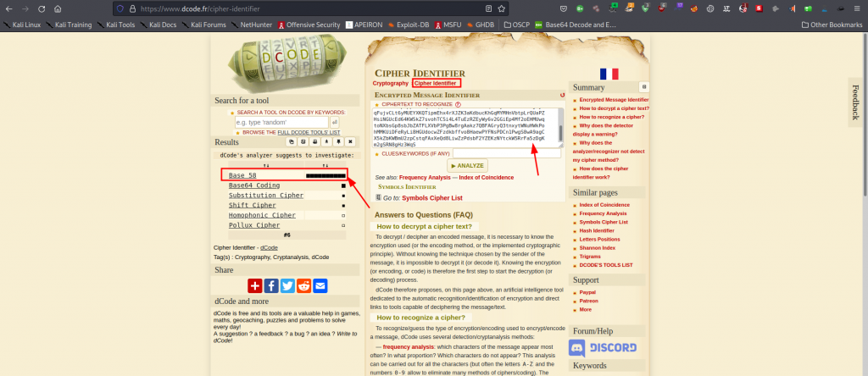Image resolution: width=868 pixels, height=376 pixels.
Task: Open the Full dCode Tools' List link
Action: pyautogui.click(x=309, y=133)
